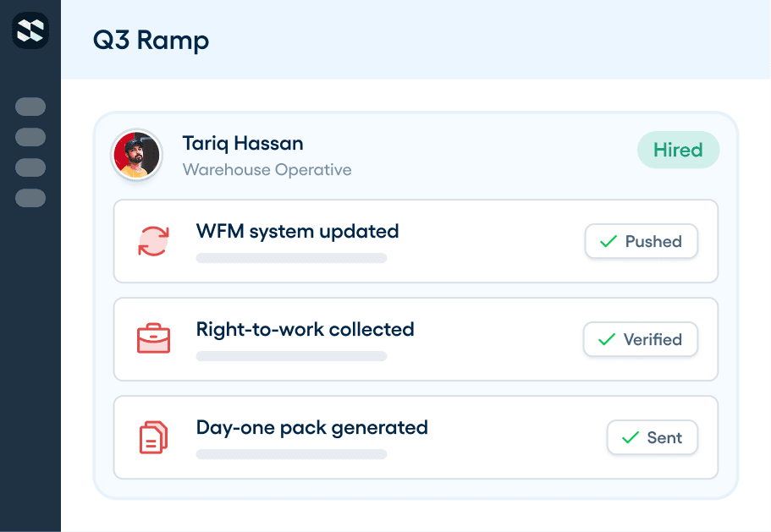This screenshot has width=771, height=532.
Task: Click the name Tariq Hassan
Action: tap(243, 144)
